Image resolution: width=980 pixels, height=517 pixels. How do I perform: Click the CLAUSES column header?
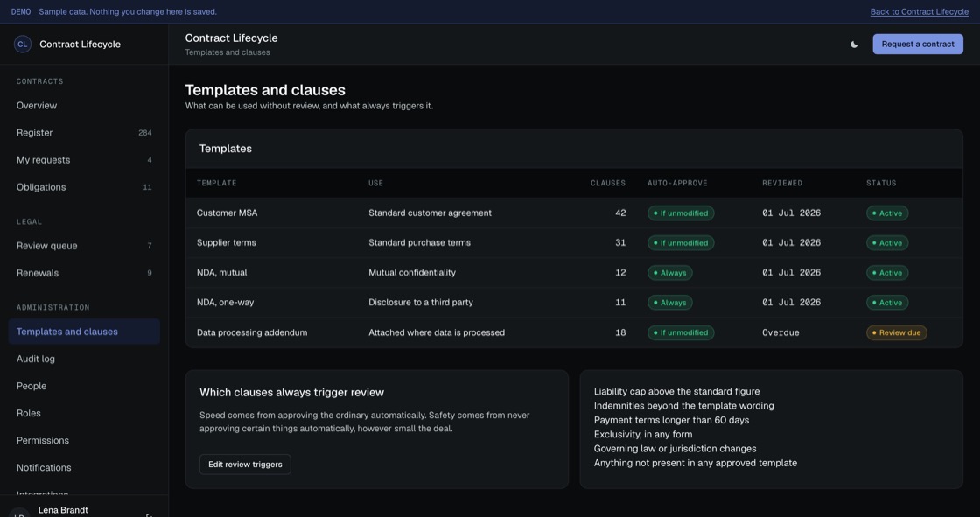tap(608, 183)
